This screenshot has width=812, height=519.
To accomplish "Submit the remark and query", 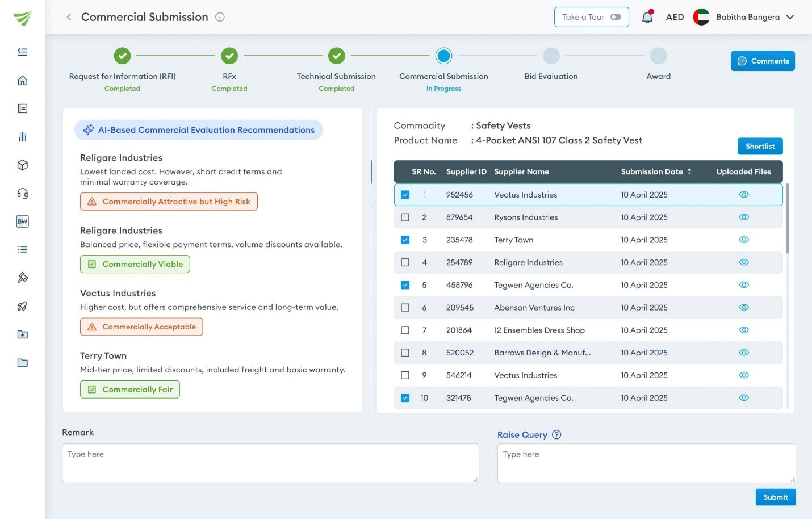I will pos(776,497).
